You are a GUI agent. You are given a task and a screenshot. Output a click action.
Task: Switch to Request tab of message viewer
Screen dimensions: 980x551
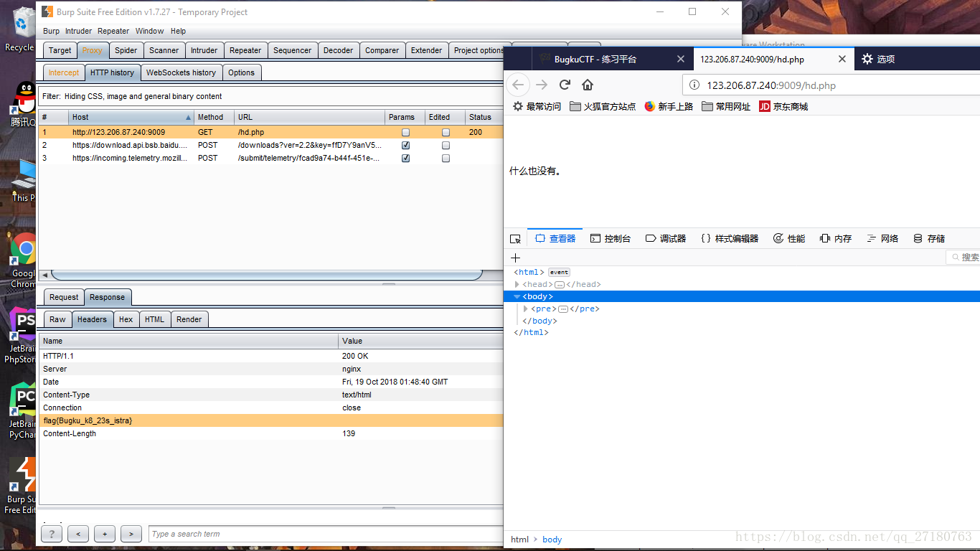tap(64, 297)
